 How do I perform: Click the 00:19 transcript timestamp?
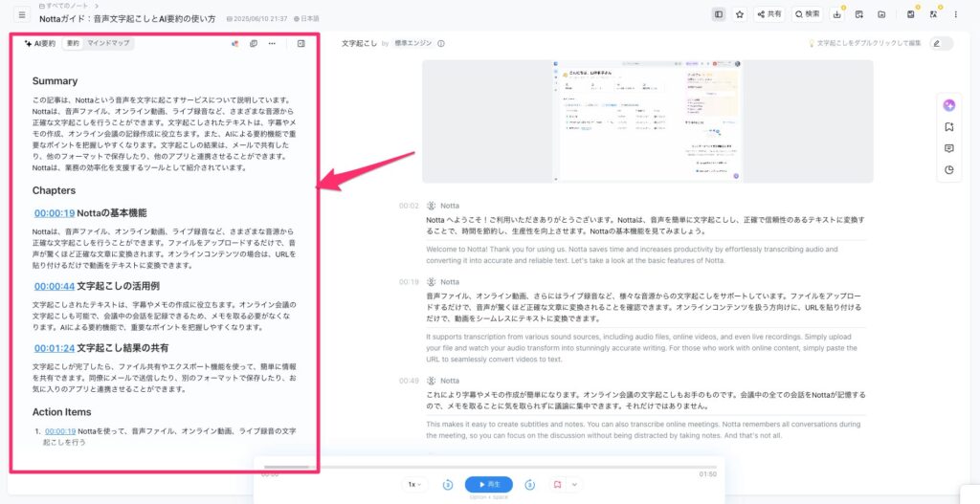coord(409,282)
